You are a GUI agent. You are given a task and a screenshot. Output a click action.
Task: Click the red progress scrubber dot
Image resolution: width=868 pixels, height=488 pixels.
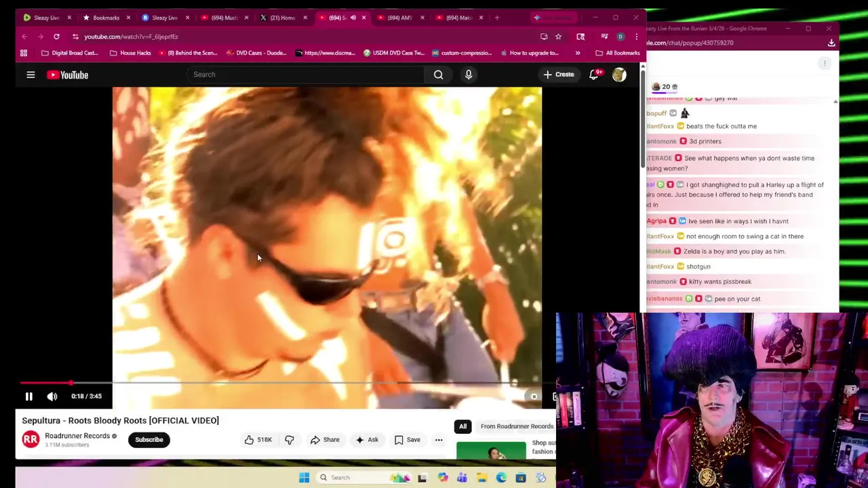pyautogui.click(x=71, y=384)
